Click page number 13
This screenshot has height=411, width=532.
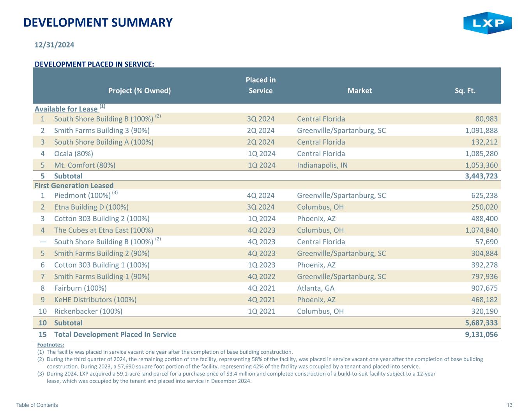(510, 405)
